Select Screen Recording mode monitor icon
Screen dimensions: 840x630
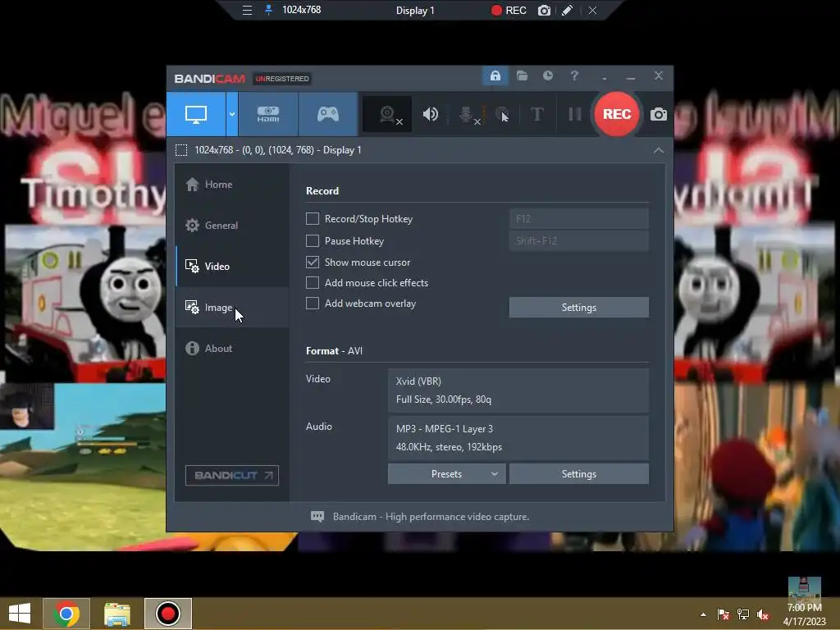coord(196,114)
